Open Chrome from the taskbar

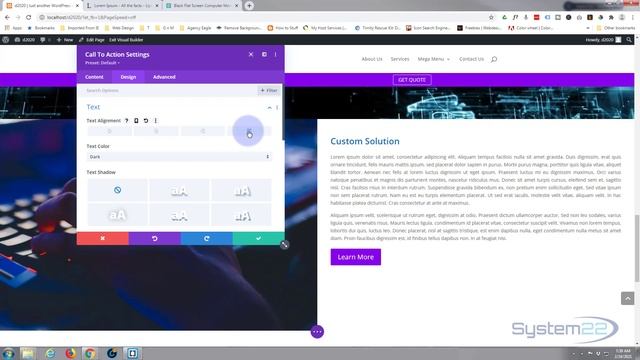[90, 353]
